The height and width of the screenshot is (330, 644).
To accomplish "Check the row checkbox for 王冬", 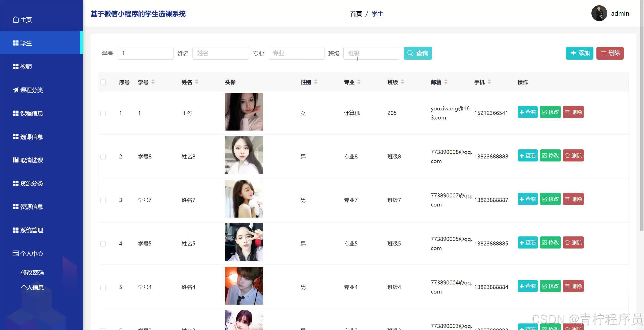I will 103,113.
